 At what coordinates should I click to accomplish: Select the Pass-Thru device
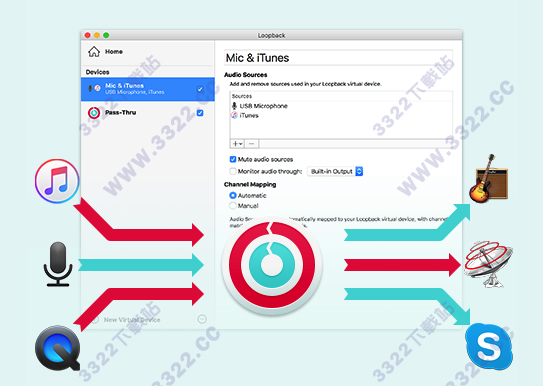pyautogui.click(x=148, y=113)
